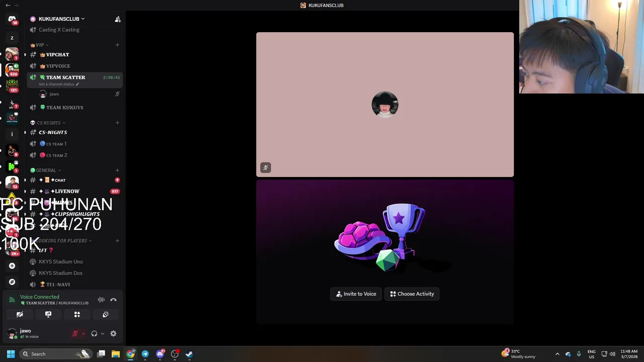
Task: Open Discover servers compass icon
Action: pyautogui.click(x=12, y=282)
